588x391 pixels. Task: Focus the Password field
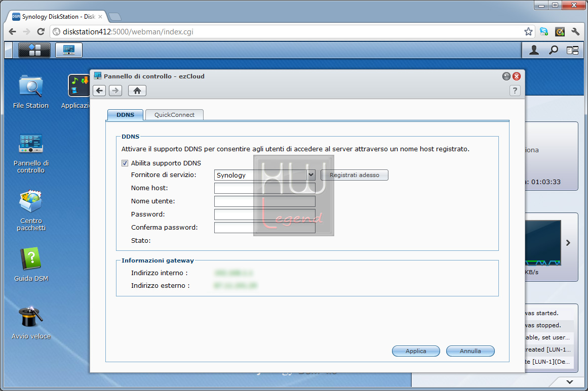(265, 214)
